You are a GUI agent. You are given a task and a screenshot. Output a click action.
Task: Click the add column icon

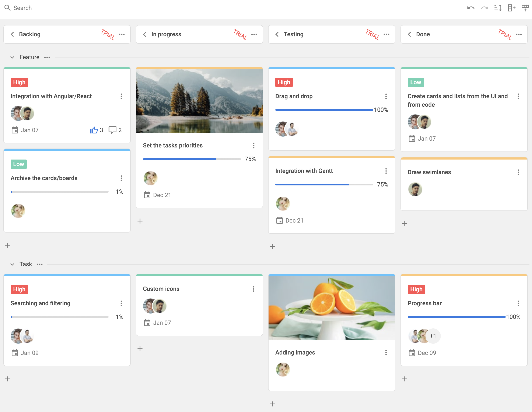pyautogui.click(x=512, y=8)
